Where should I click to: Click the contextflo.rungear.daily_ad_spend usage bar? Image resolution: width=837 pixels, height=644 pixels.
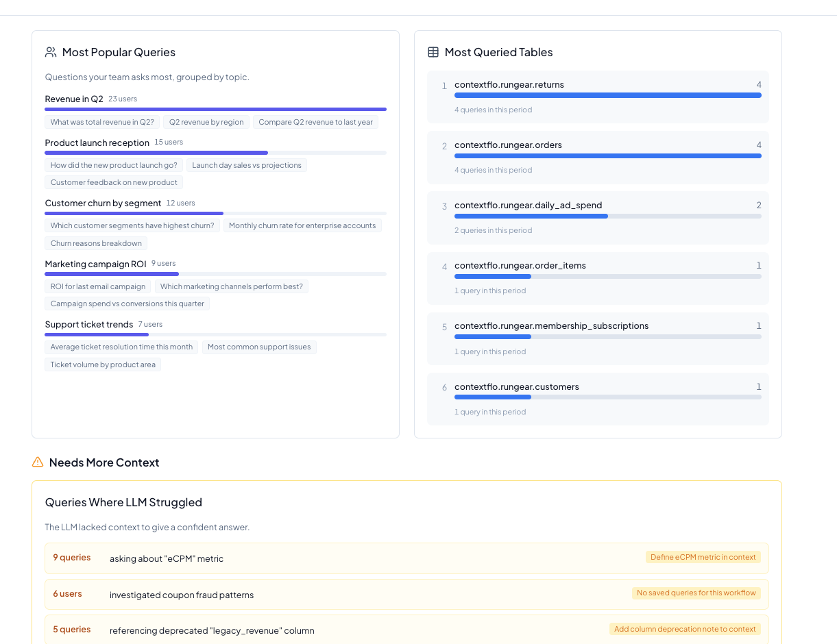click(608, 216)
